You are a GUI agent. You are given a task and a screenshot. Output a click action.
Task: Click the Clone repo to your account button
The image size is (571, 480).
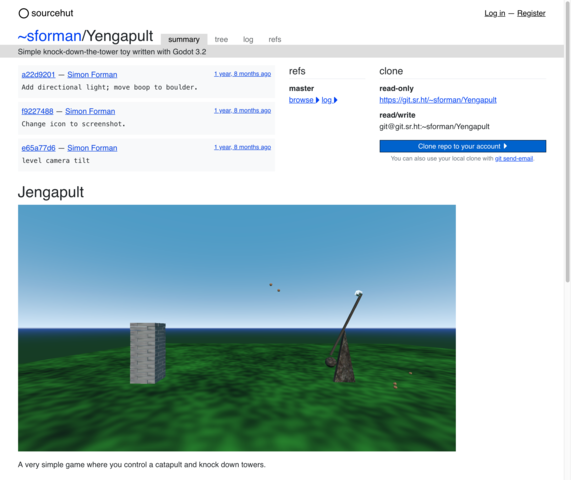[462, 146]
